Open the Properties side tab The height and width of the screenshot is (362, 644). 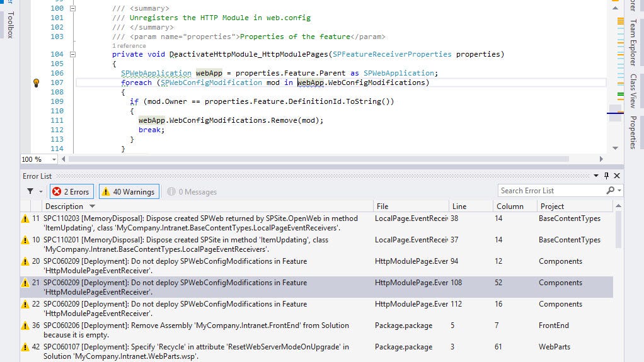[x=633, y=132]
